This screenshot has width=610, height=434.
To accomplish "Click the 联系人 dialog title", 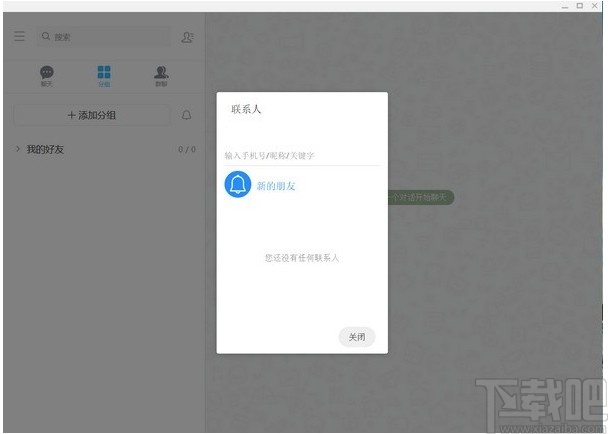I will pyautogui.click(x=246, y=109).
